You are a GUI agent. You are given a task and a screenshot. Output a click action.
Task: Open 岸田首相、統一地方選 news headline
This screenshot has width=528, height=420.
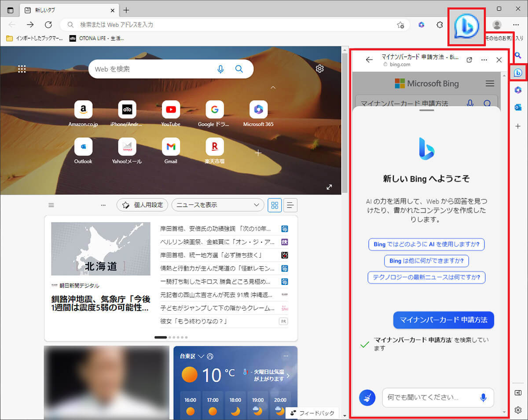click(211, 255)
